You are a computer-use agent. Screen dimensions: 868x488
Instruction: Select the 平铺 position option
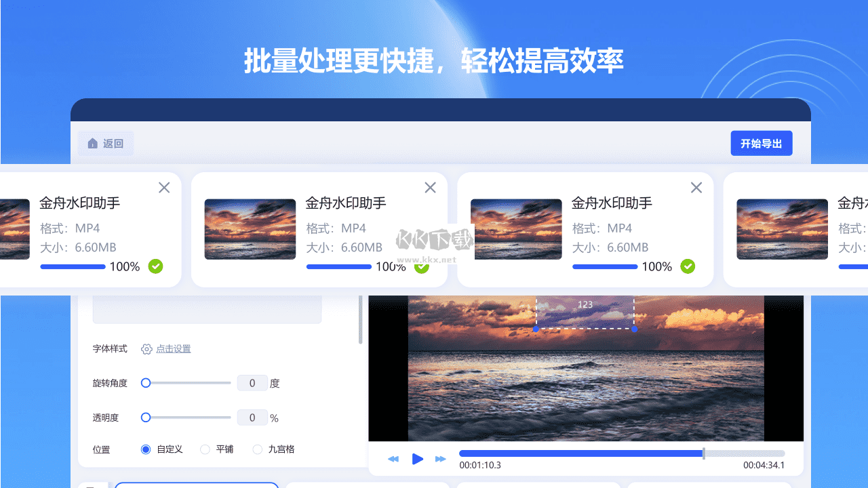pyautogui.click(x=205, y=449)
